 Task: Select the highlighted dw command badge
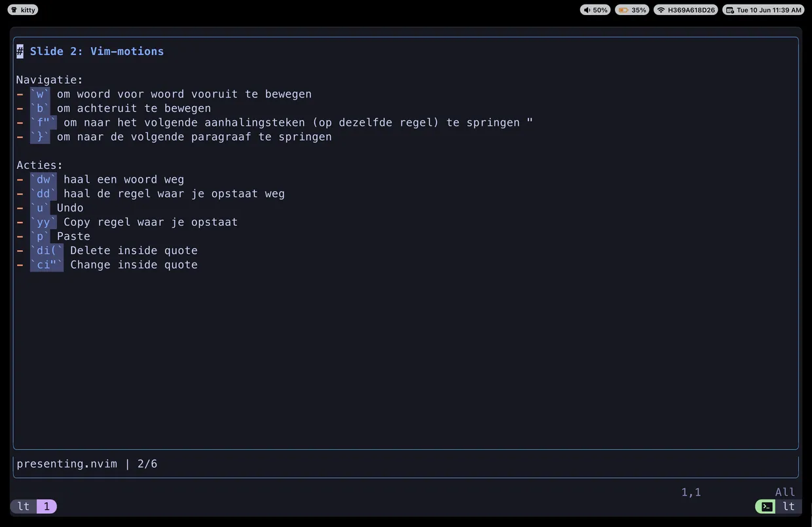point(43,179)
